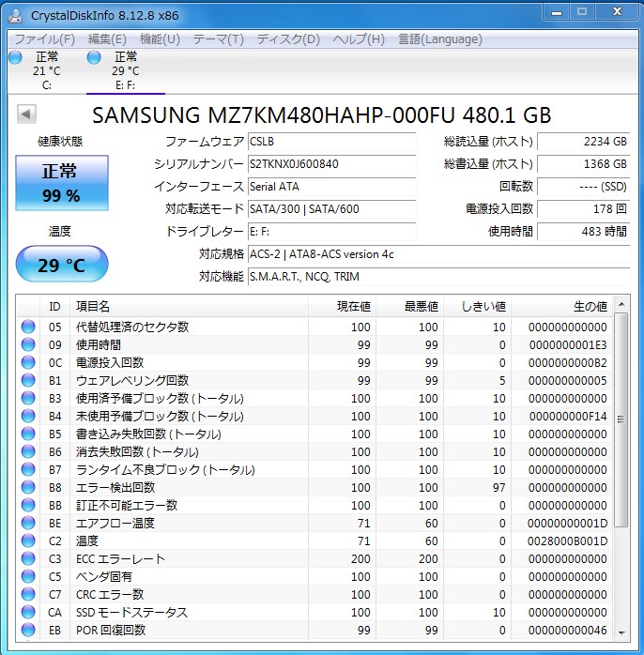Click status orb for ECC エラーレート row

click(28, 559)
